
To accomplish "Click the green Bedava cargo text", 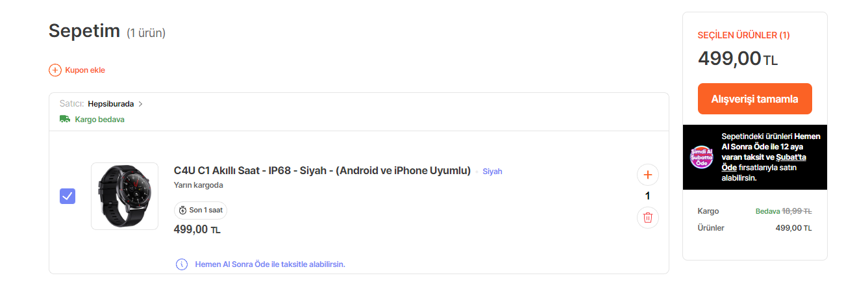I will (x=767, y=211).
